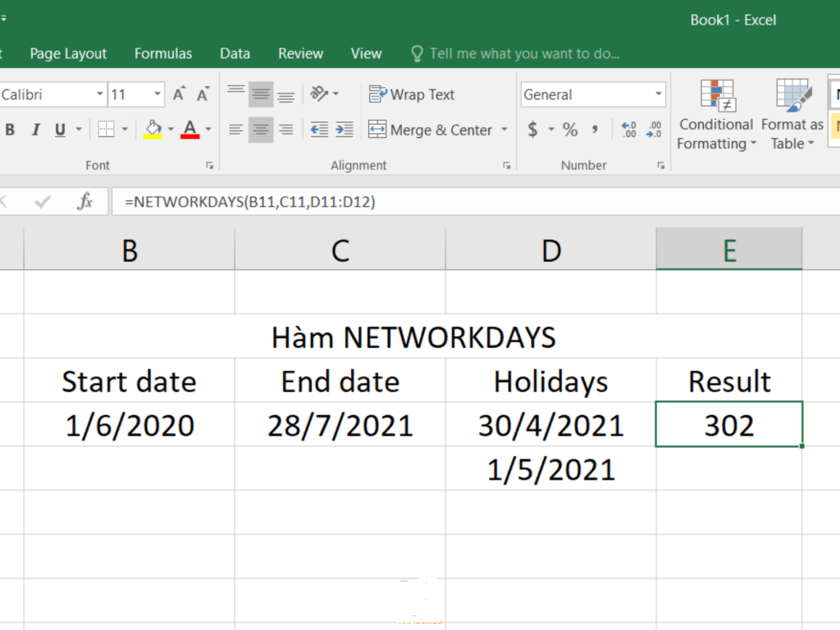The width and height of the screenshot is (840, 630).
Task: Toggle underline formatting
Action: coord(60,130)
